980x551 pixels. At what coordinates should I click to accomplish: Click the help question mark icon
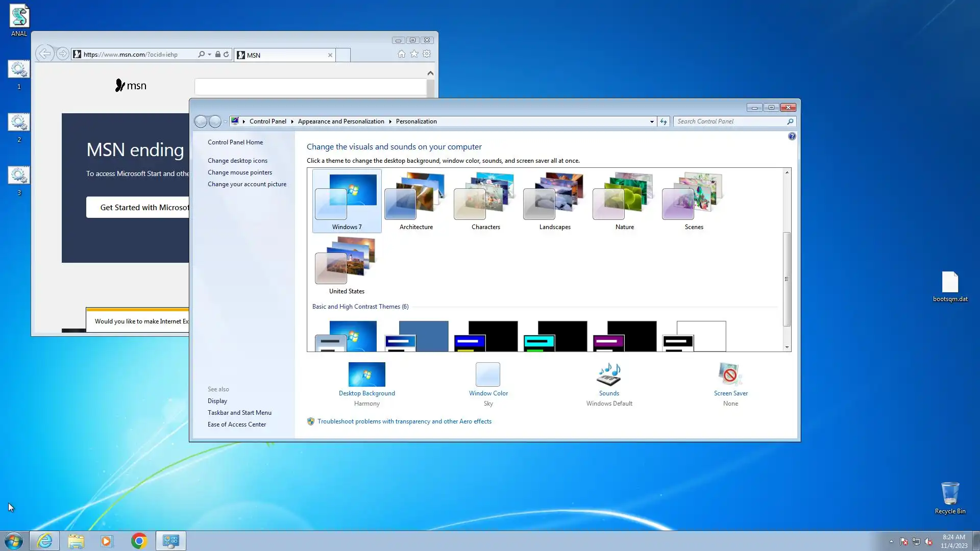tap(792, 136)
